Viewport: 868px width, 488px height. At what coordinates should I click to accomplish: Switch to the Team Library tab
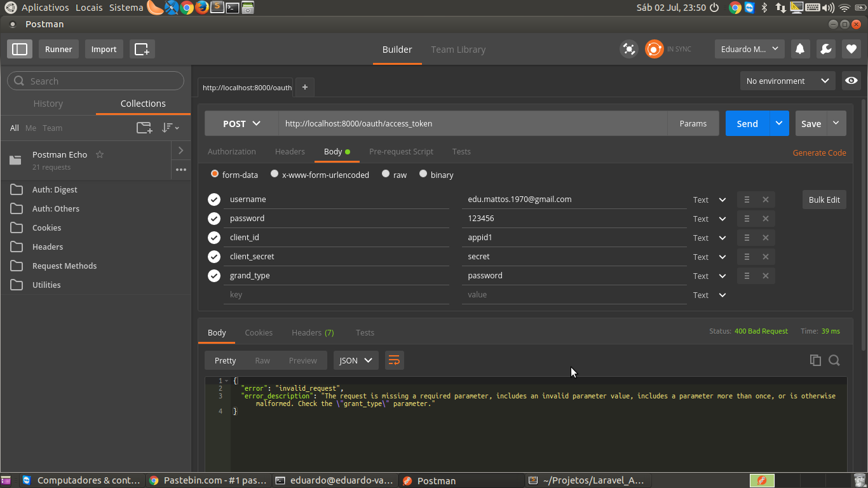[x=458, y=50]
